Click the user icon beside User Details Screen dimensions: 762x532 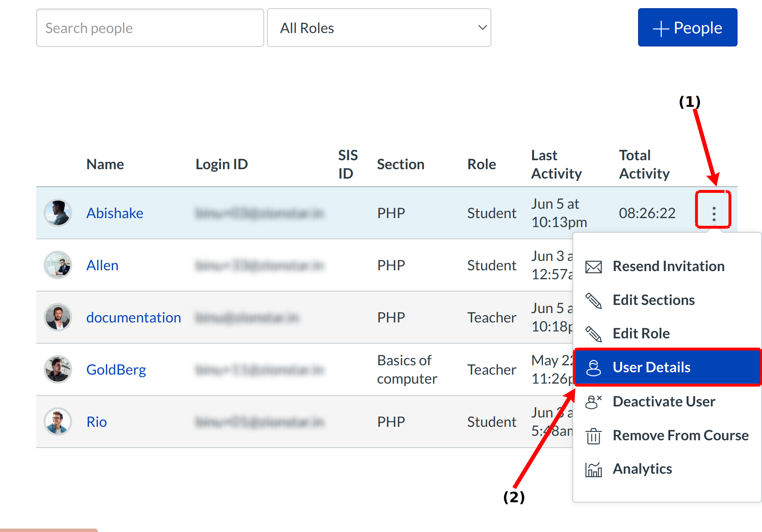(x=593, y=367)
